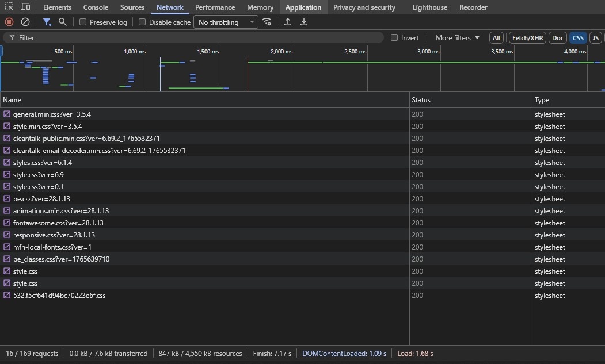Screen dimensions: 605x364
Task: Clear the network log
Action: 25,22
